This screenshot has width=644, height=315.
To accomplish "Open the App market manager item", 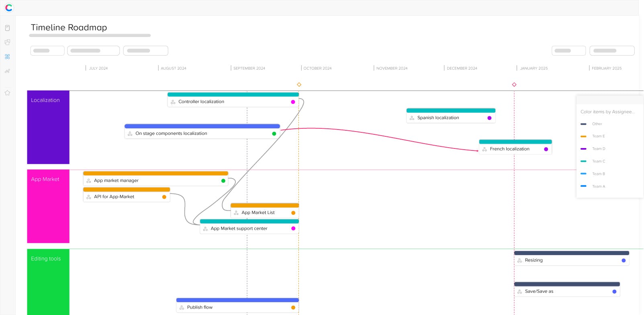I will pyautogui.click(x=155, y=179).
